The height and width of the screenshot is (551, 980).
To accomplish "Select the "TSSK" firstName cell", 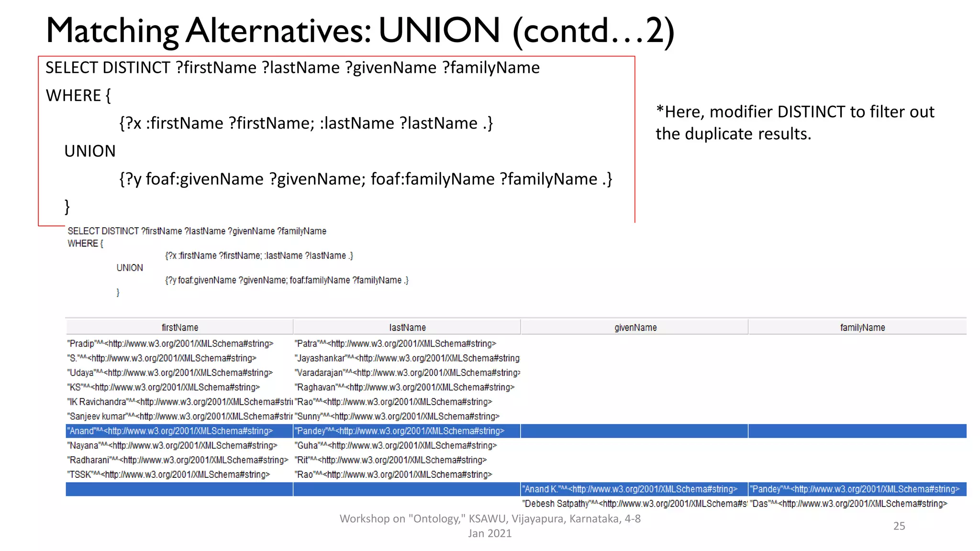I will point(179,474).
